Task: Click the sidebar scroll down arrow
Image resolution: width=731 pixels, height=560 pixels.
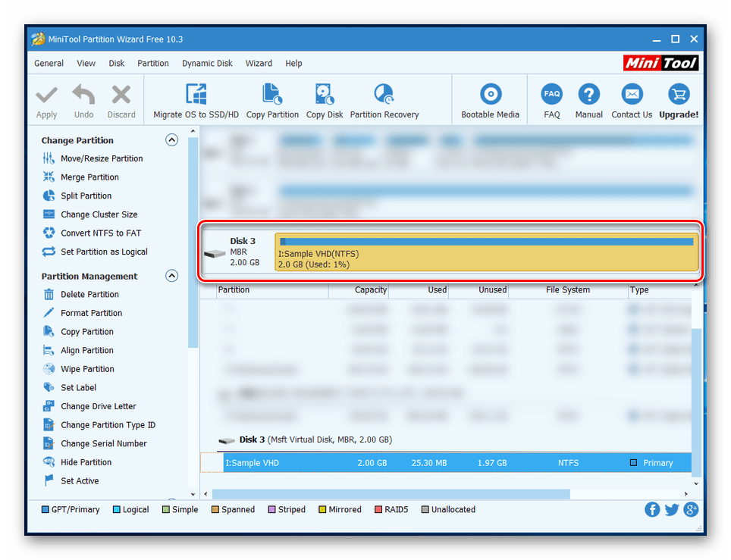Action: click(193, 494)
